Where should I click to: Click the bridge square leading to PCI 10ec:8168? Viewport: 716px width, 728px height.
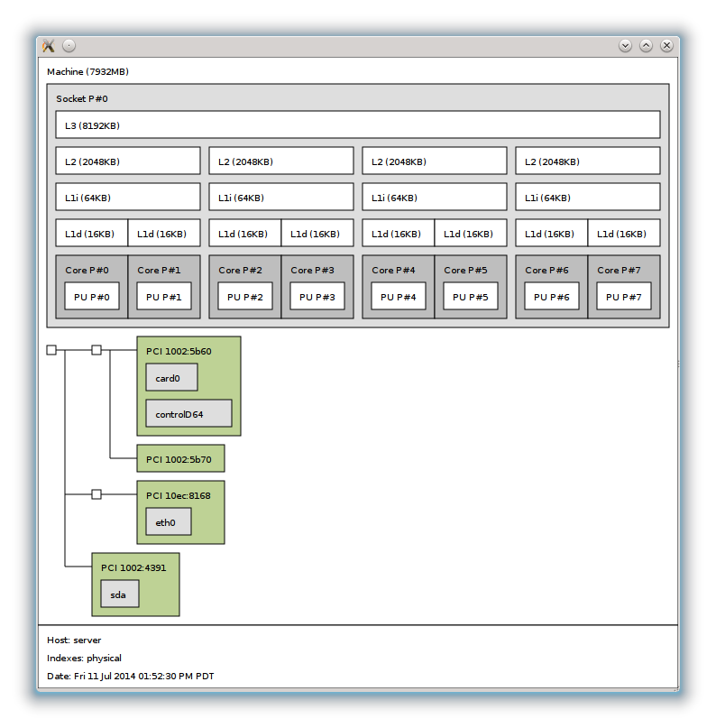[96, 494]
